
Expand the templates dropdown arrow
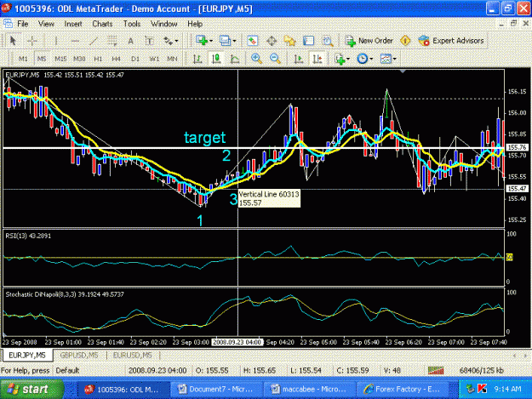(x=395, y=59)
